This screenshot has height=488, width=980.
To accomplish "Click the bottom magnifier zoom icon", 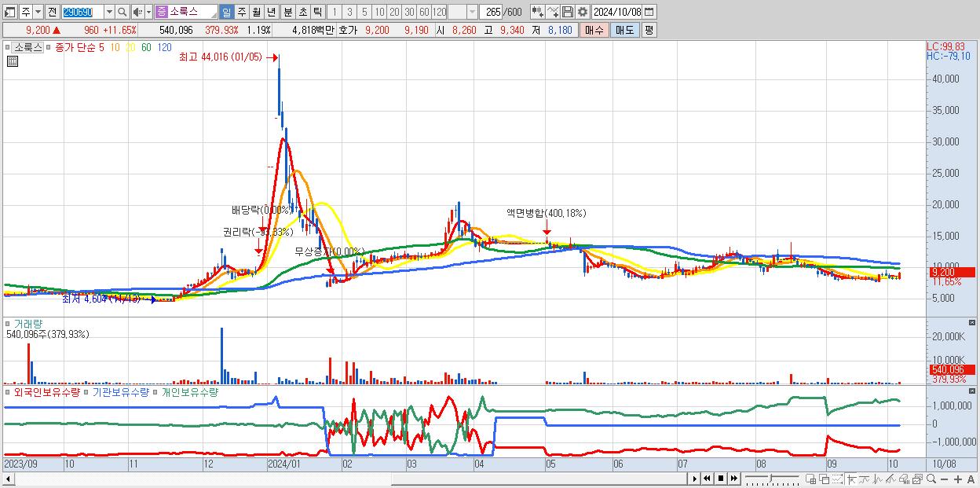I will click(x=931, y=479).
